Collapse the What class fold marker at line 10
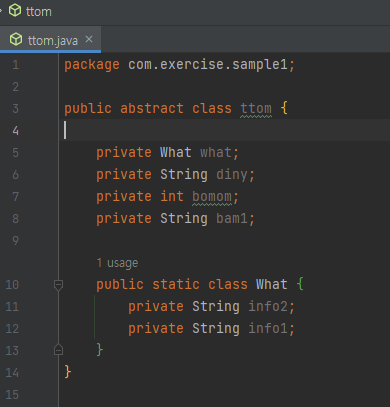The image size is (390, 407). [x=58, y=285]
